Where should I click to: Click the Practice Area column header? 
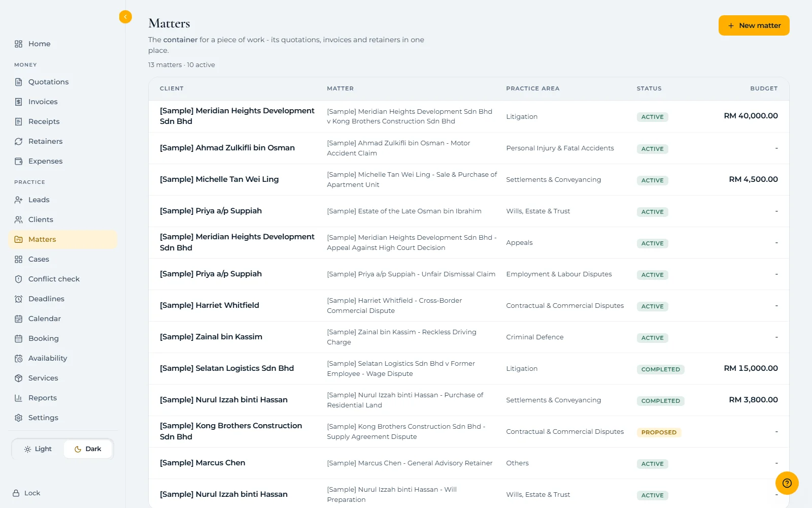tap(532, 88)
